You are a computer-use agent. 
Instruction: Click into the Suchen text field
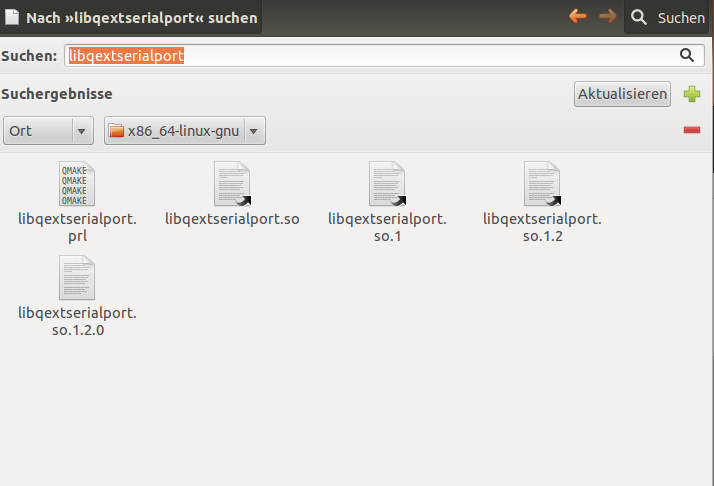click(384, 56)
